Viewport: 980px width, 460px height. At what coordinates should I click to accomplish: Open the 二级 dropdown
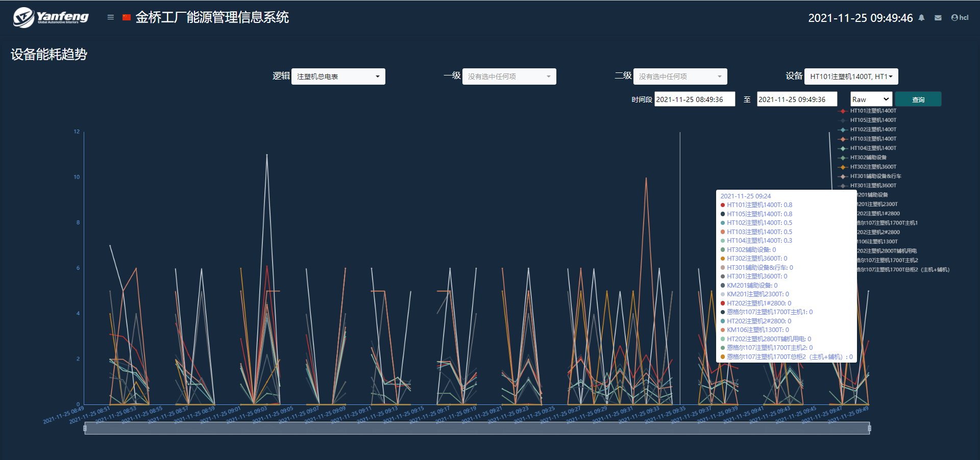pos(680,76)
